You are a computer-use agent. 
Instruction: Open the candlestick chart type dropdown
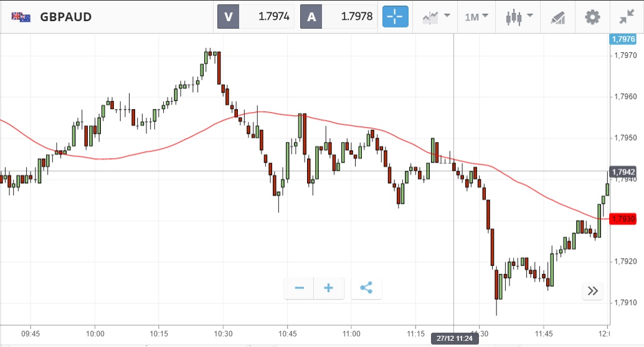pyautogui.click(x=519, y=17)
